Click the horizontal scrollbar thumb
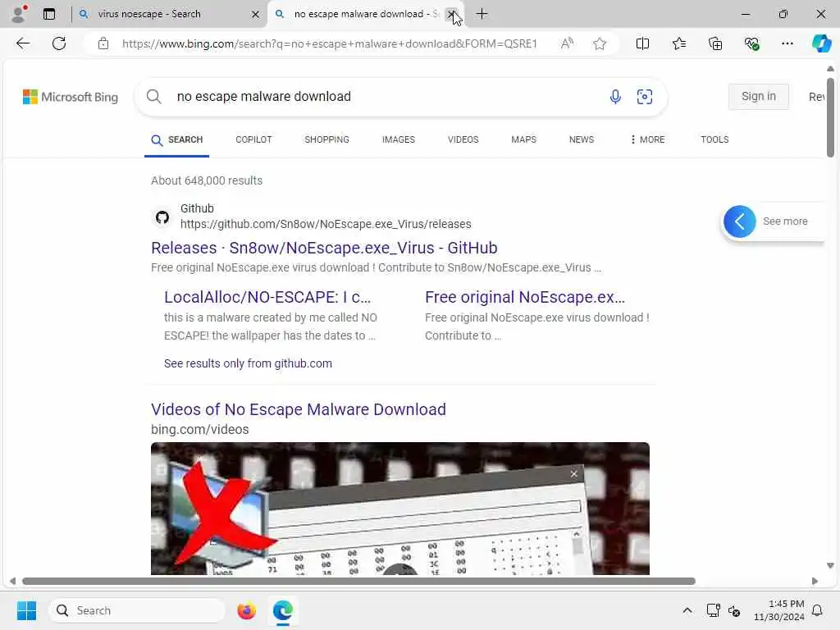This screenshot has height=630, width=840. click(358, 582)
